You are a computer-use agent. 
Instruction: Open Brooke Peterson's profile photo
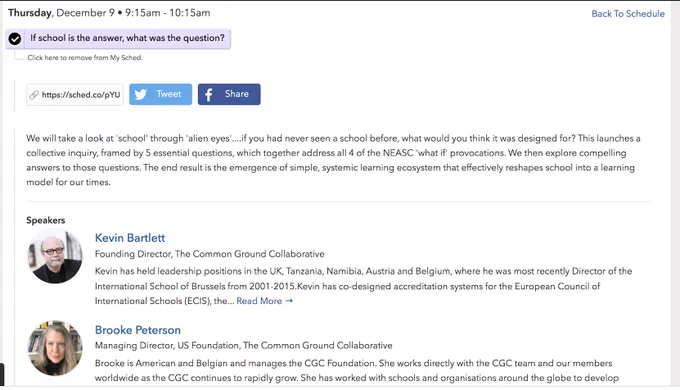coord(55,348)
